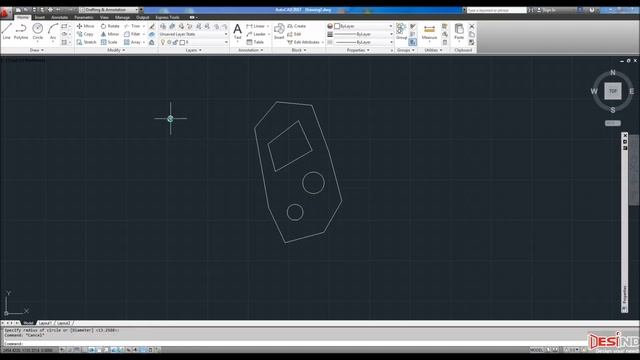640x360 pixels.
Task: Expand the Block panel
Action: [299, 50]
